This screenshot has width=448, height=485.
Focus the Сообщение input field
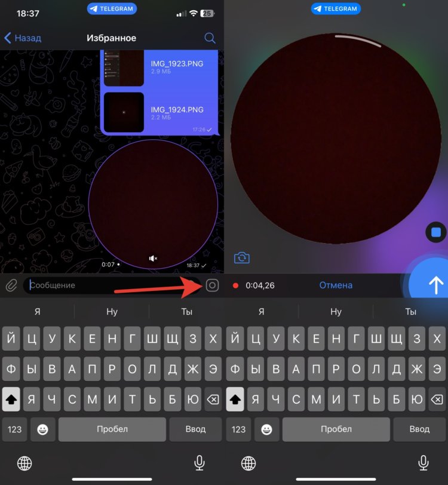click(x=111, y=285)
